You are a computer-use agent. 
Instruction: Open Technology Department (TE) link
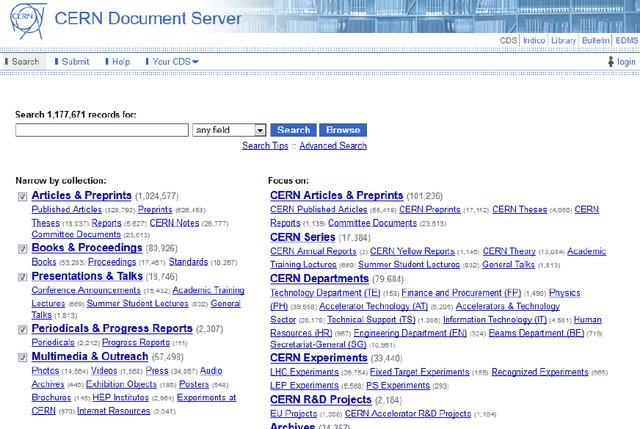325,293
